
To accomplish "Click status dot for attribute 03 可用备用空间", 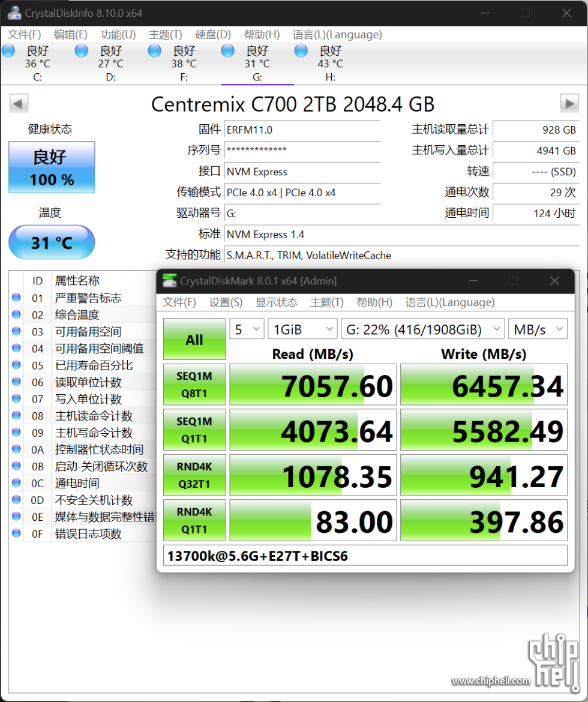I will point(17,331).
